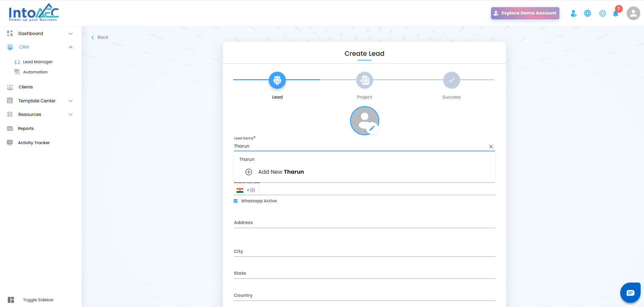Open the settings gear icon
This screenshot has width=644, height=307.
point(603,13)
